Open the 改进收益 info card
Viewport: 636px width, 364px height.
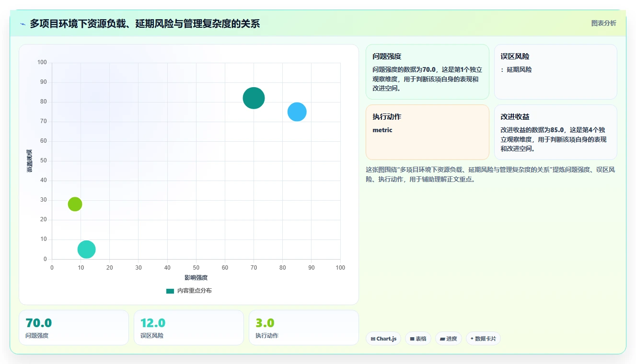[x=555, y=132]
